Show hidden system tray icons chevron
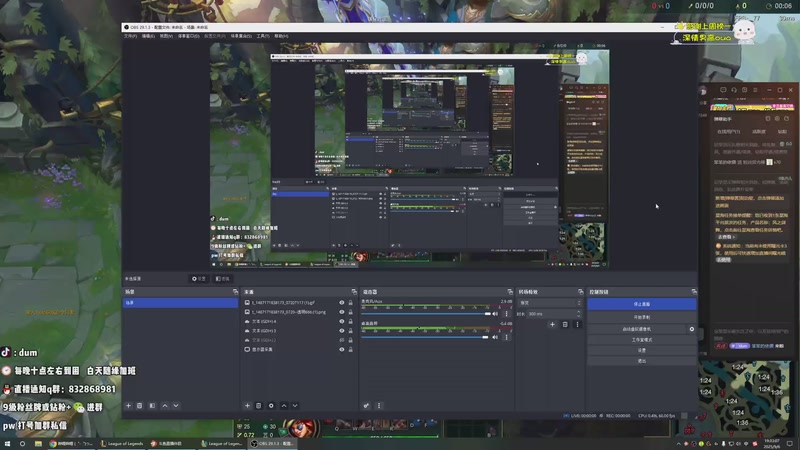Image resolution: width=800 pixels, height=450 pixels. (679, 444)
